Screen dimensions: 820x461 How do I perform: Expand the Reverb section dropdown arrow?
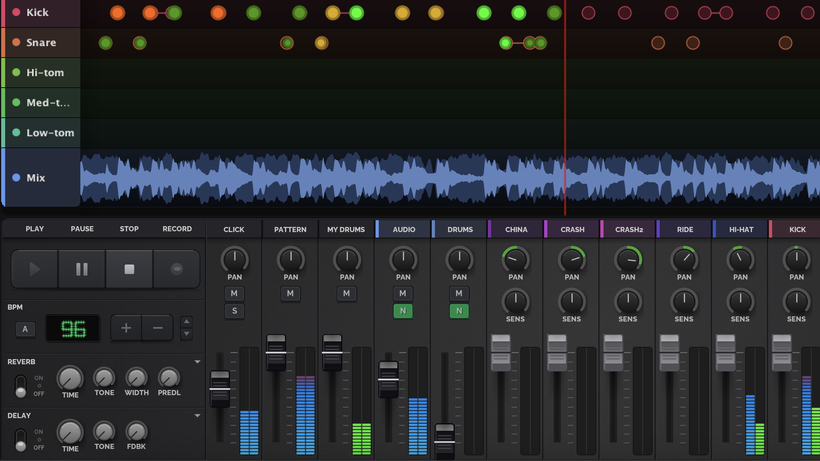click(197, 362)
